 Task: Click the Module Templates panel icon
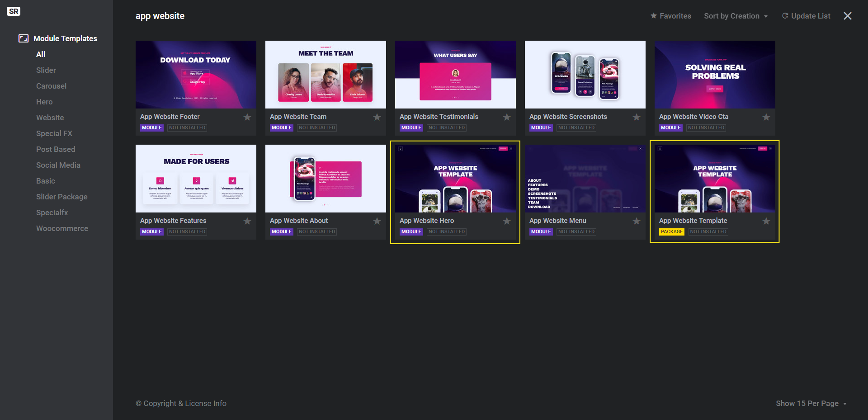pos(24,38)
